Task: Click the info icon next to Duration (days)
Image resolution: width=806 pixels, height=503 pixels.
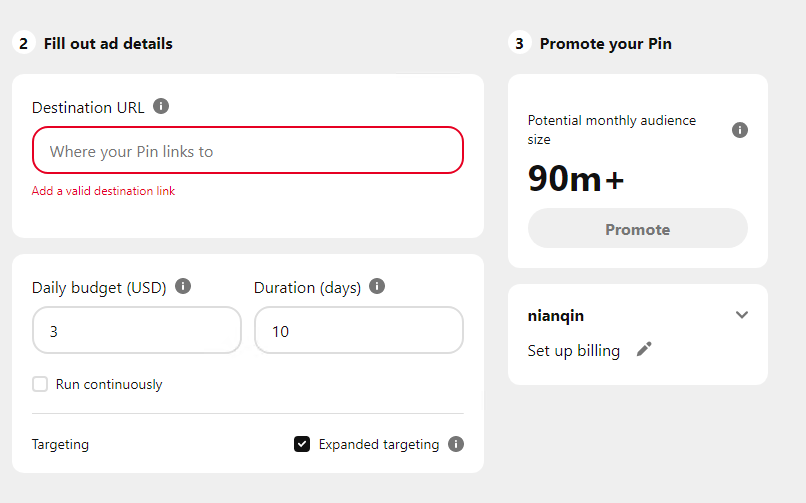Action: point(377,286)
